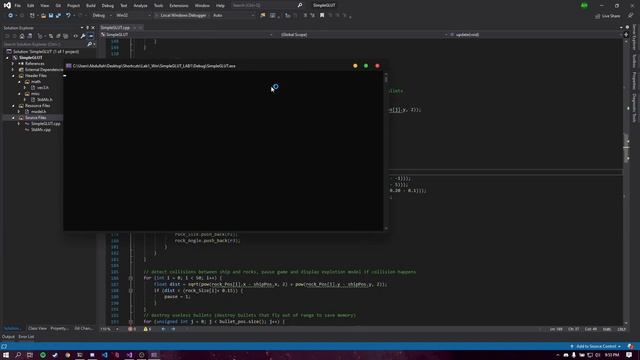
Task: Click the Solution Explorer Home icon
Action: click(22, 36)
